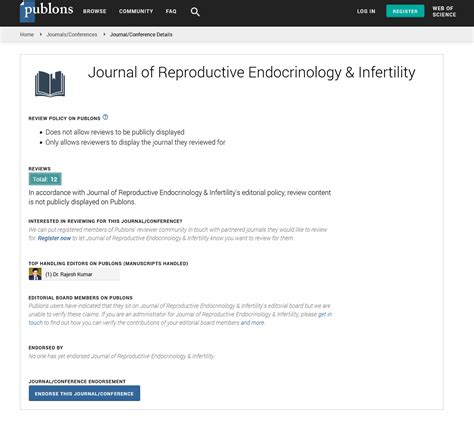This screenshot has width=474, height=431.
Task: Click the Review Policy on Publons heading
Action: [x=64, y=118]
